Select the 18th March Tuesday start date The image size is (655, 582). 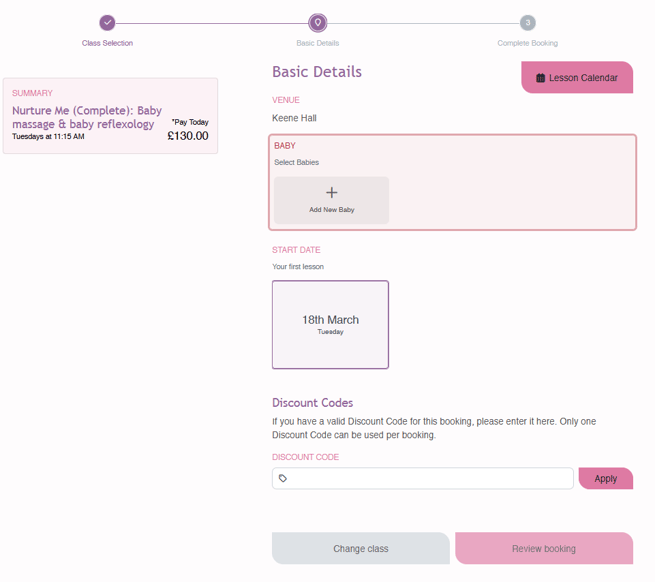coord(330,325)
